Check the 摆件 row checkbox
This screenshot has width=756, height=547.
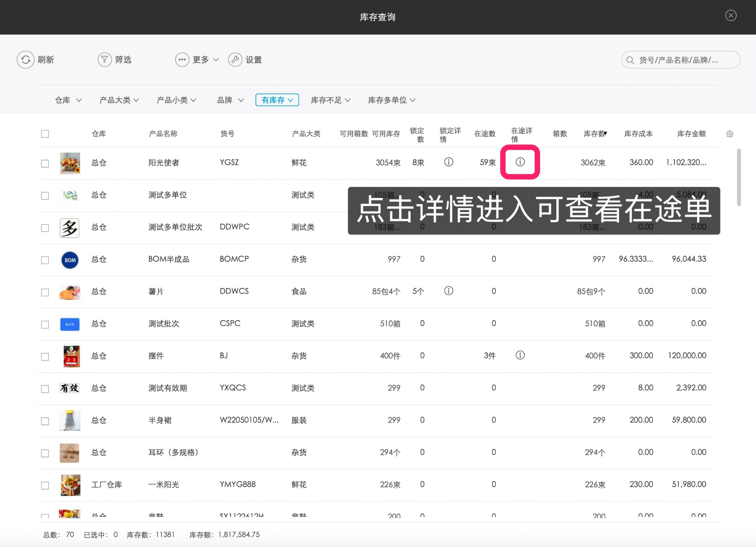coord(45,356)
